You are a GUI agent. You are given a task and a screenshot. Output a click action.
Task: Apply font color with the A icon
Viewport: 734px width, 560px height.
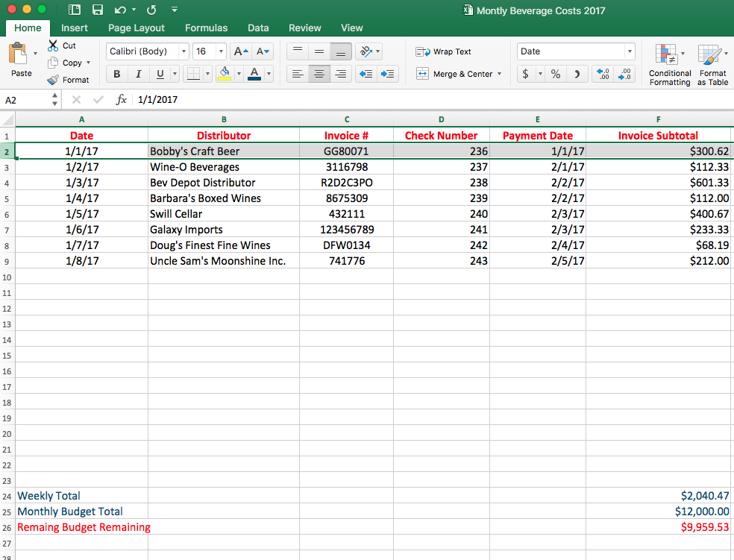pos(254,74)
